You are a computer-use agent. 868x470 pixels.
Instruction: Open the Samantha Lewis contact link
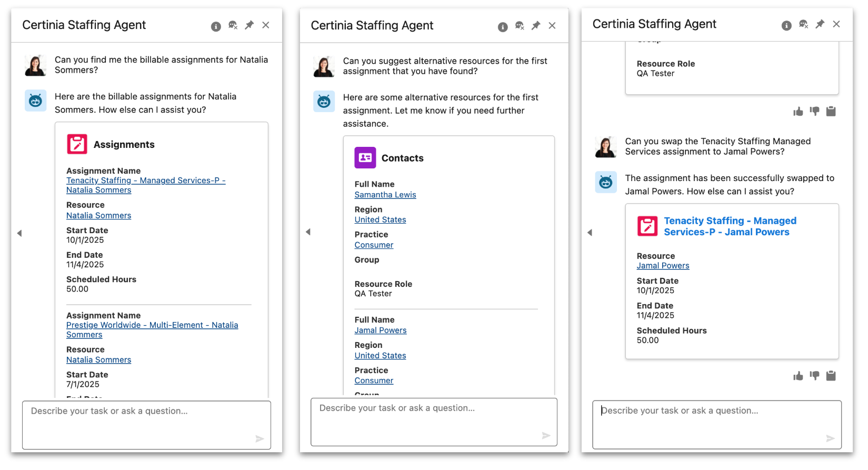(385, 195)
